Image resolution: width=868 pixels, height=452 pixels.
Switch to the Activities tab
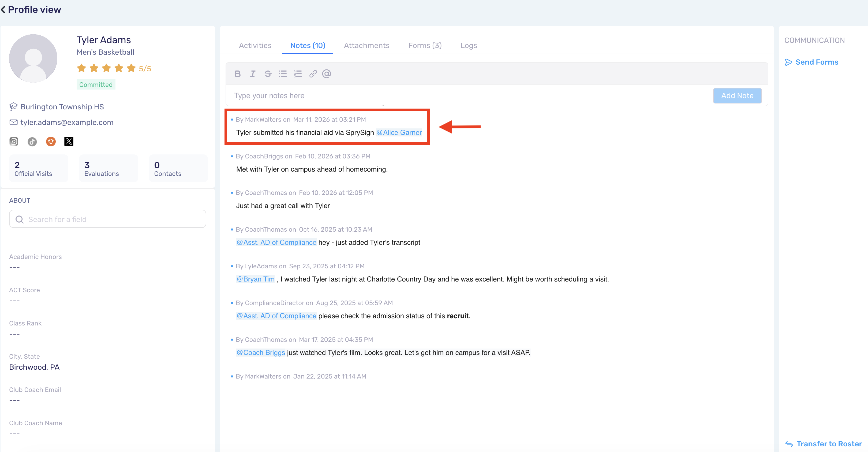tap(255, 45)
